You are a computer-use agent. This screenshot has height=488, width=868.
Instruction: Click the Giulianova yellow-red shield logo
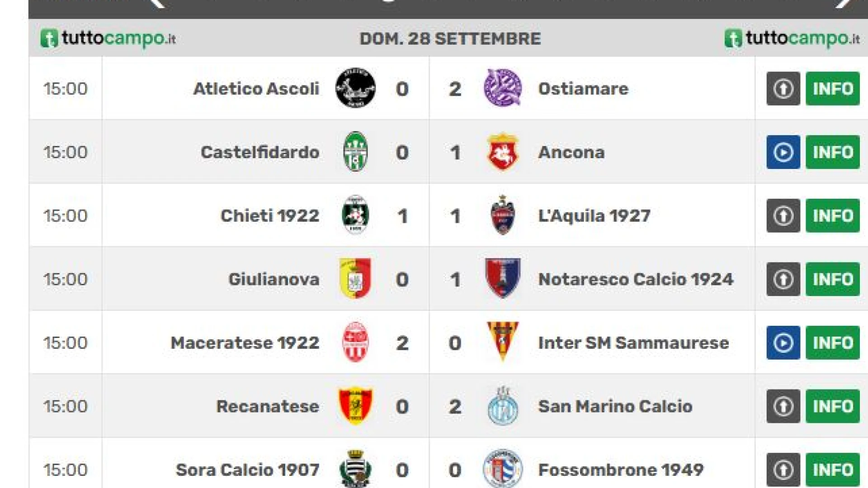point(355,279)
